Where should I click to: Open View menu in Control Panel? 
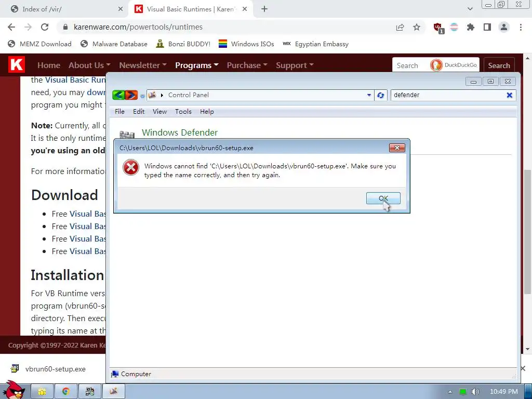(159, 112)
